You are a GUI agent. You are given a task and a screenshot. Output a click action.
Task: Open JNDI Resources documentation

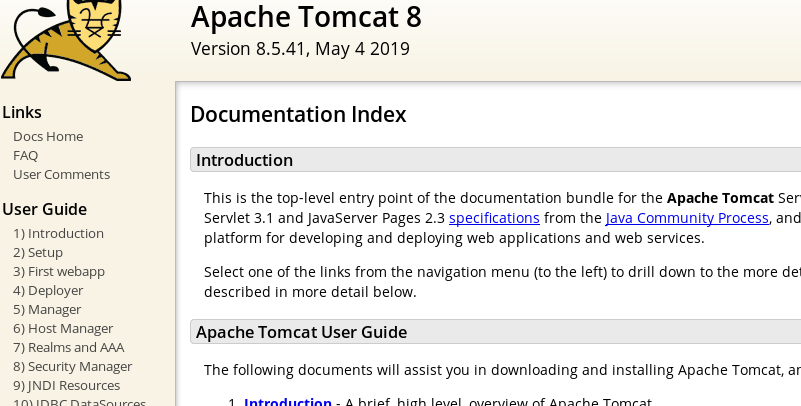click(x=66, y=385)
